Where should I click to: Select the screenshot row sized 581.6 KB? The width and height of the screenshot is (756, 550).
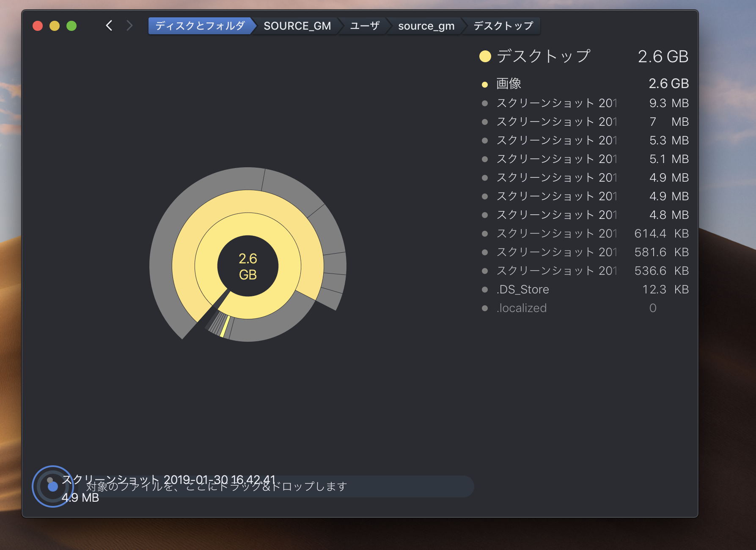(585, 252)
